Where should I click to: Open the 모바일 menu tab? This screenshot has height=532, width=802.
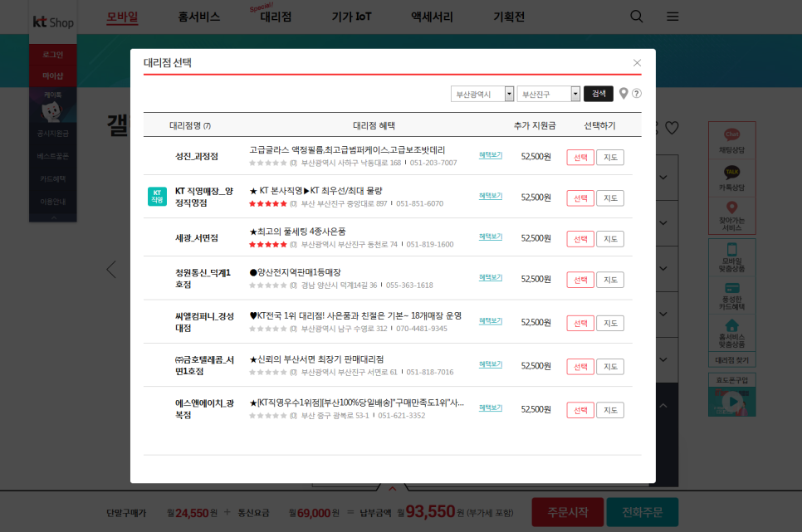pos(122,17)
